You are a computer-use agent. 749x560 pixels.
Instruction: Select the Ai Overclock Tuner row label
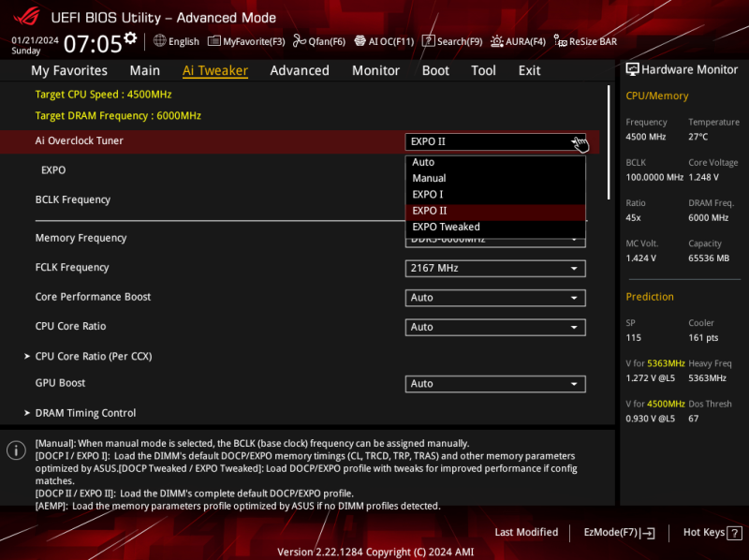pos(80,141)
